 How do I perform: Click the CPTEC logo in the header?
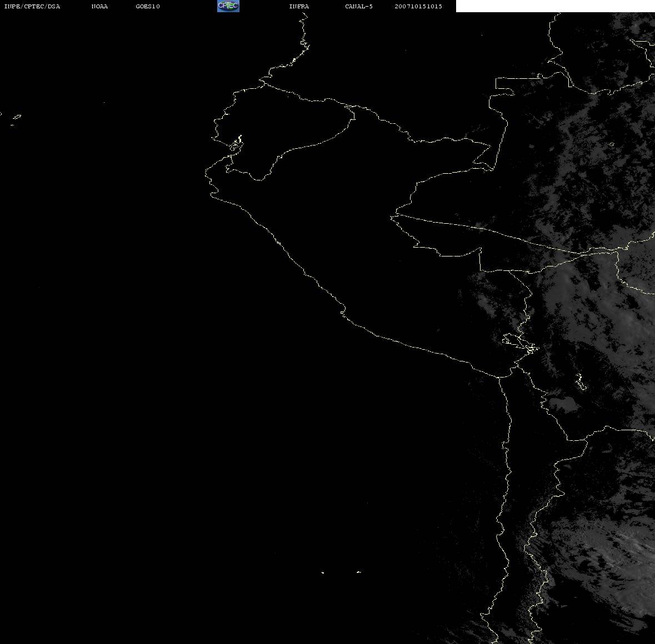[228, 6]
